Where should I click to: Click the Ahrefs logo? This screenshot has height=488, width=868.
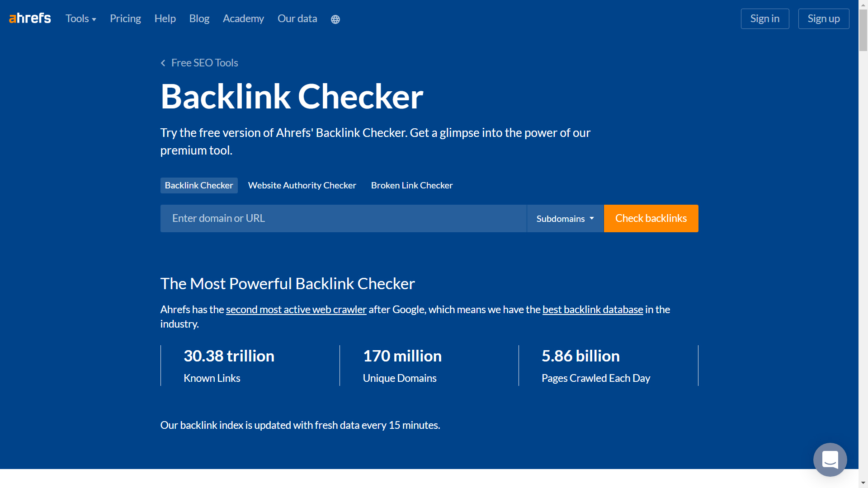click(x=30, y=19)
